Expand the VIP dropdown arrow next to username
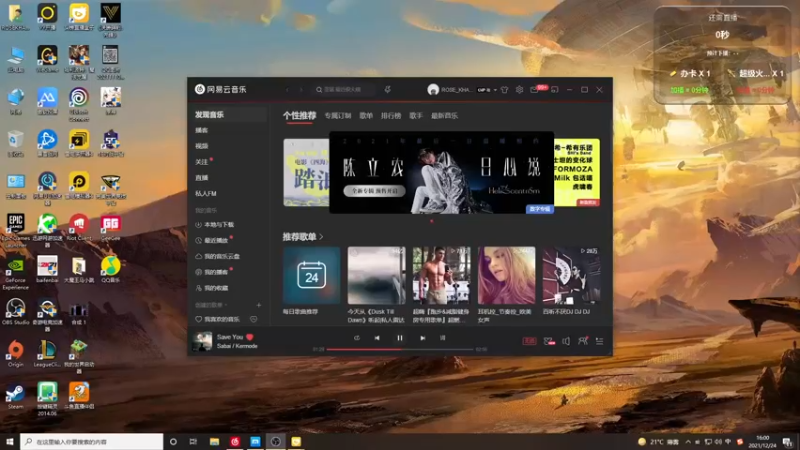Image resolution: width=800 pixels, height=450 pixels. 495,90
